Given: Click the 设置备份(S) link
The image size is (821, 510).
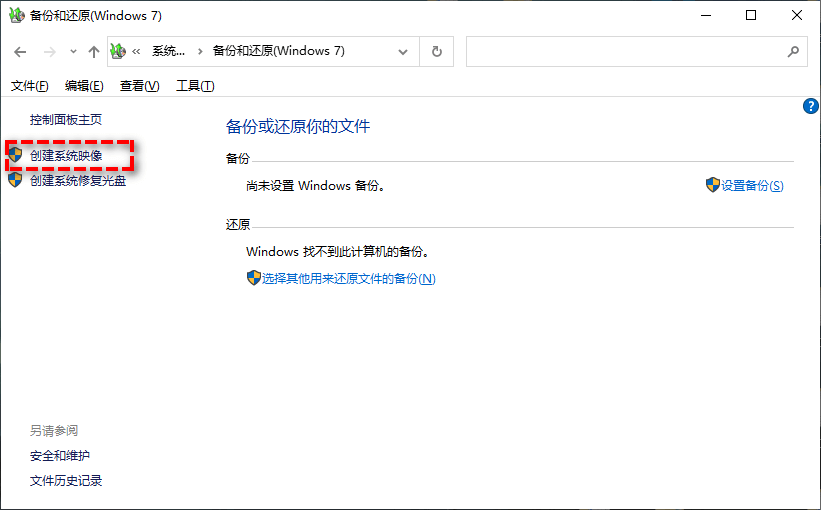Looking at the screenshot, I should tap(752, 186).
